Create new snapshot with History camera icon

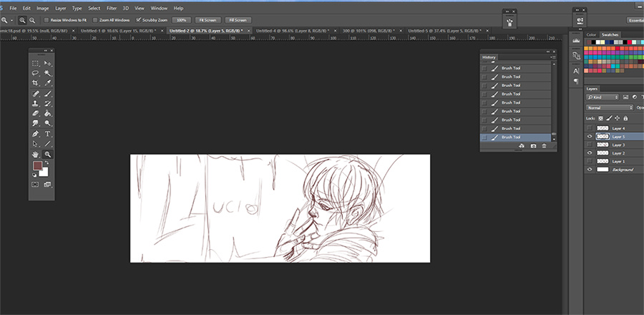pos(532,146)
